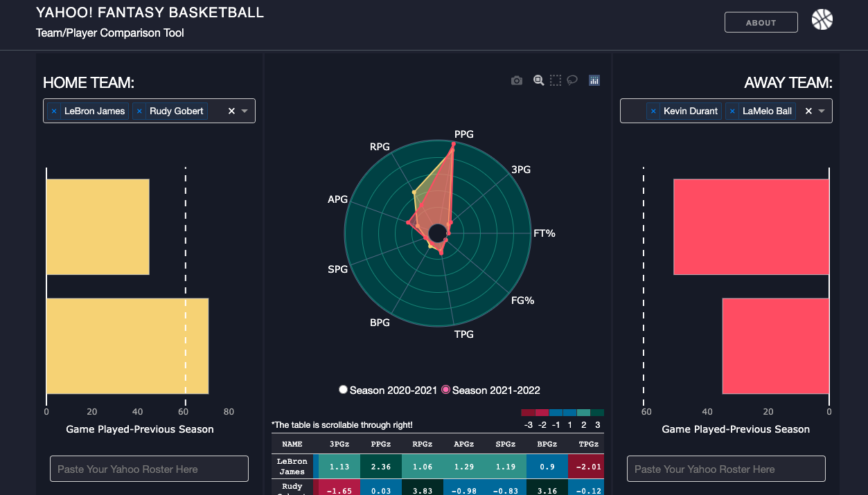Open the home team player dropdown

tap(244, 111)
